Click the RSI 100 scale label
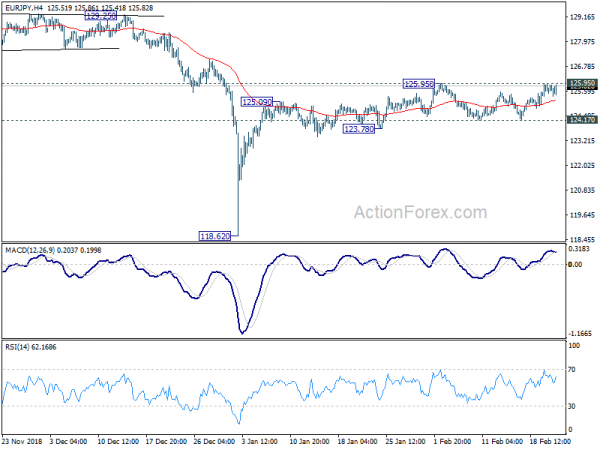 pos(574,346)
